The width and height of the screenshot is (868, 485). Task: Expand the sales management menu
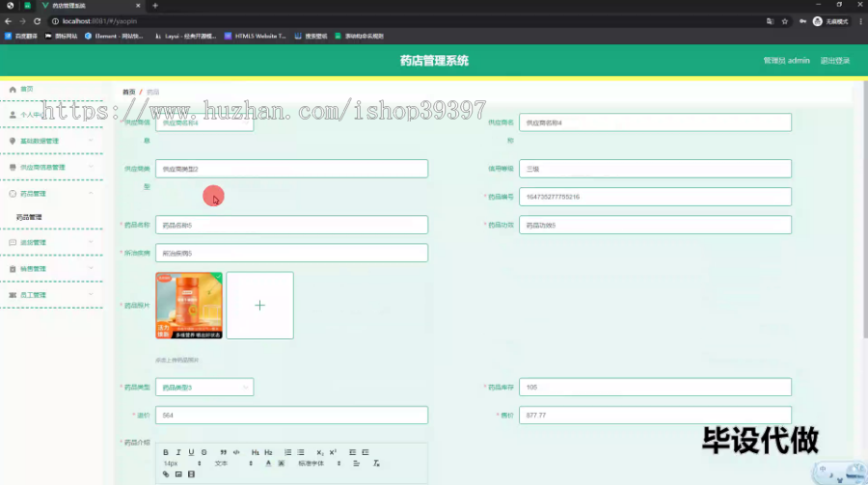(x=51, y=268)
